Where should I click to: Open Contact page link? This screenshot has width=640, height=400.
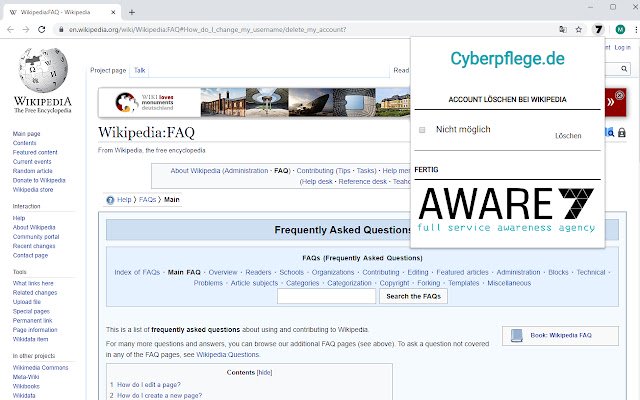pos(30,256)
